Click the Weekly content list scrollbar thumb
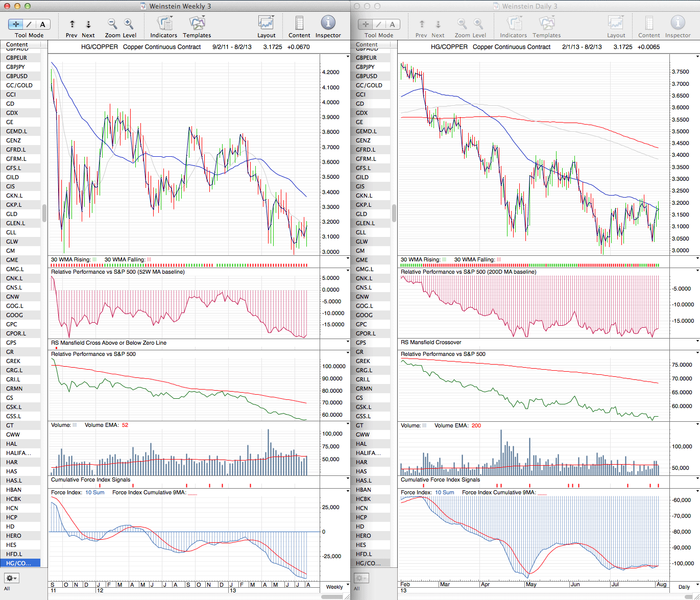700x600 pixels. pos(44,213)
